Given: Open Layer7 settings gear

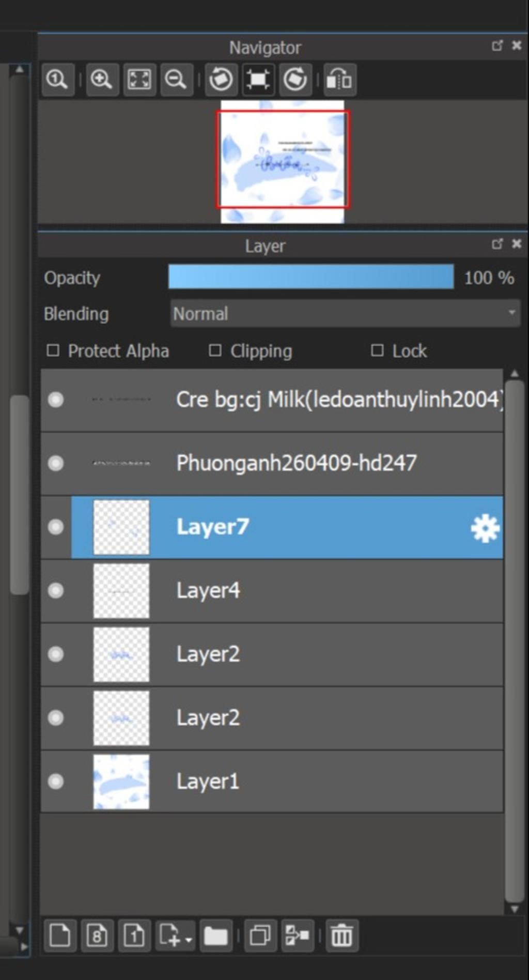Looking at the screenshot, I should click(485, 528).
